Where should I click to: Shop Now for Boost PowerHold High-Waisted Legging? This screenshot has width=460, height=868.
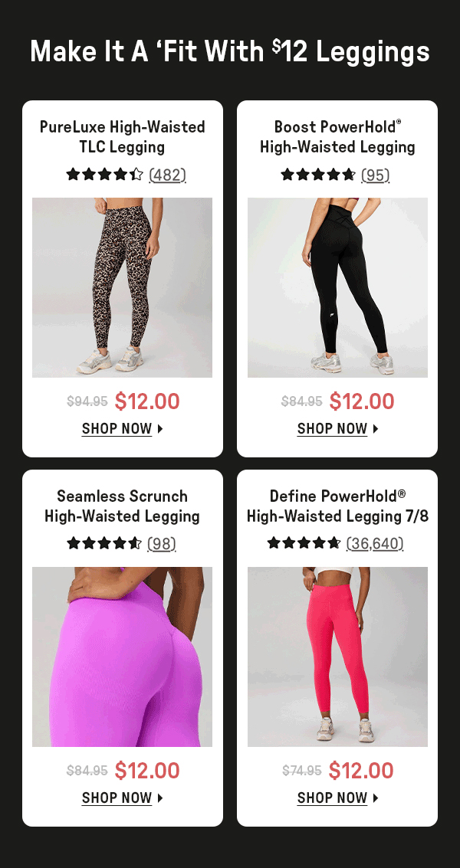[337, 428]
